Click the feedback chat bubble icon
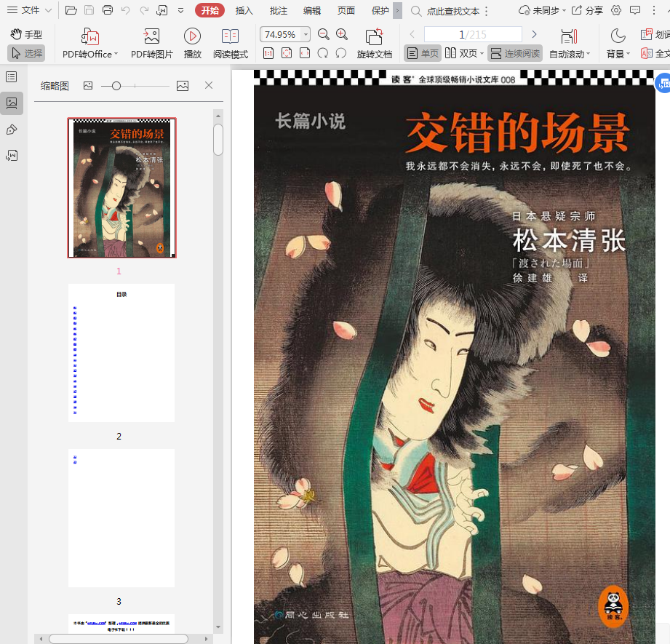The image size is (670, 644). 635,10
